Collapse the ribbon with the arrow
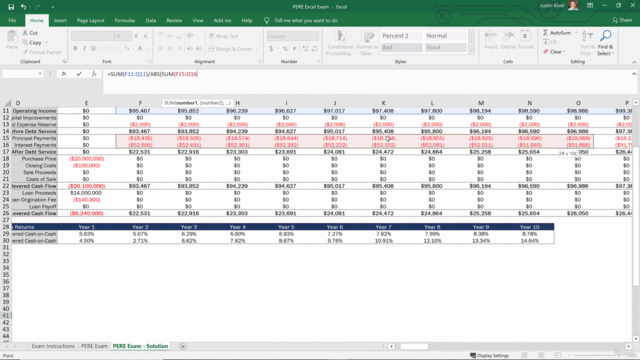Screen dimensions: 640x360 (x=634, y=62)
